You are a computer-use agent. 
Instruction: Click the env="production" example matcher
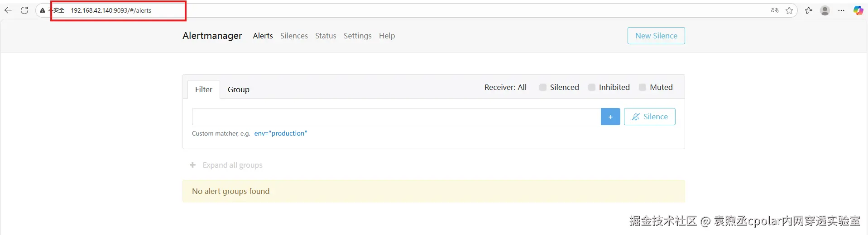pyautogui.click(x=281, y=133)
